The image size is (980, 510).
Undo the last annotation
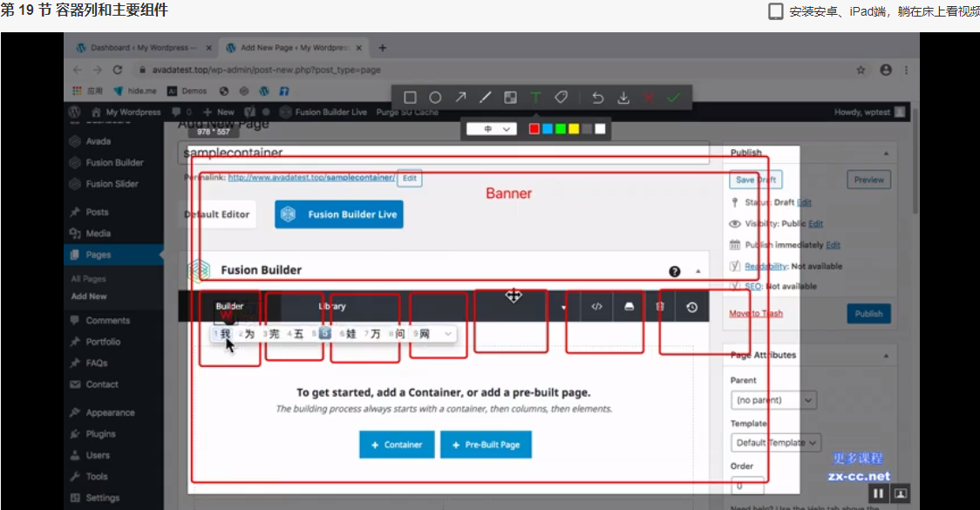tap(598, 98)
